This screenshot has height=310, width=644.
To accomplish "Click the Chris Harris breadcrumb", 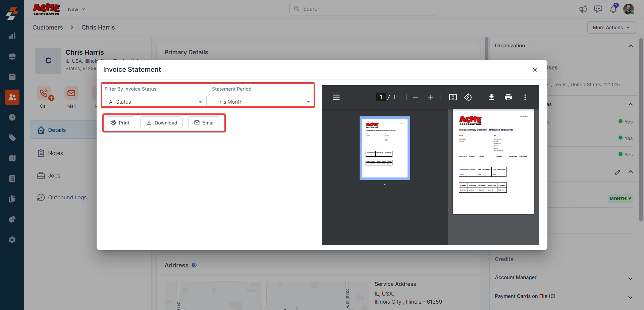I will tap(98, 28).
